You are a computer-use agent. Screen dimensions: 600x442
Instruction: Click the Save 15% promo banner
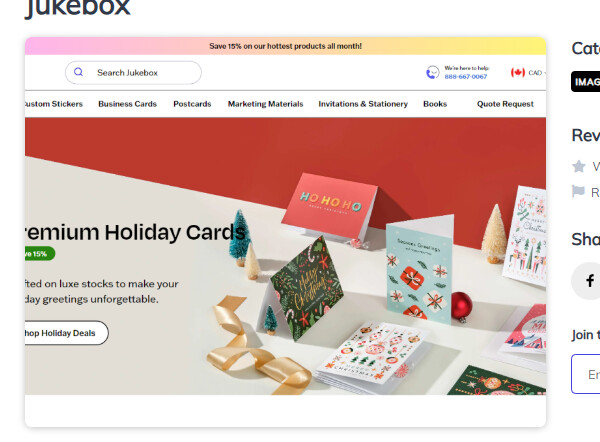(x=285, y=46)
